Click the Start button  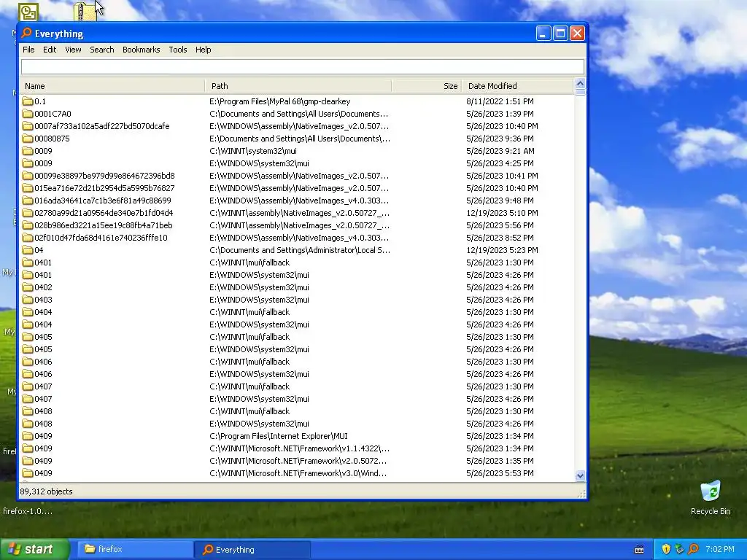[x=34, y=549]
